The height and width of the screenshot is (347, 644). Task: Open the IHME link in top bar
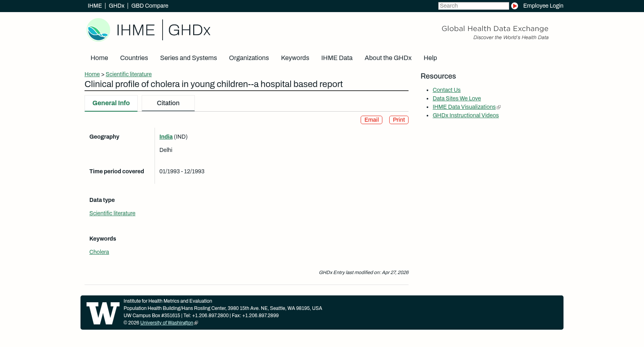click(95, 6)
